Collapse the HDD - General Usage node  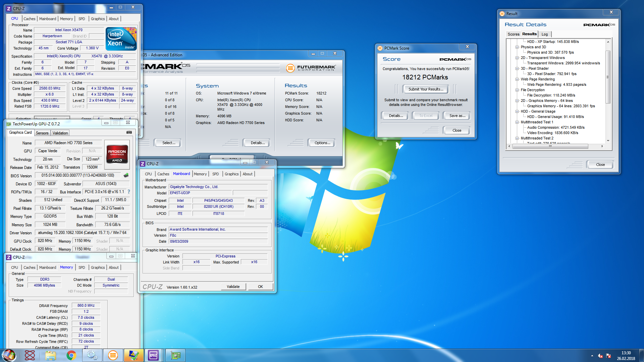(517, 112)
